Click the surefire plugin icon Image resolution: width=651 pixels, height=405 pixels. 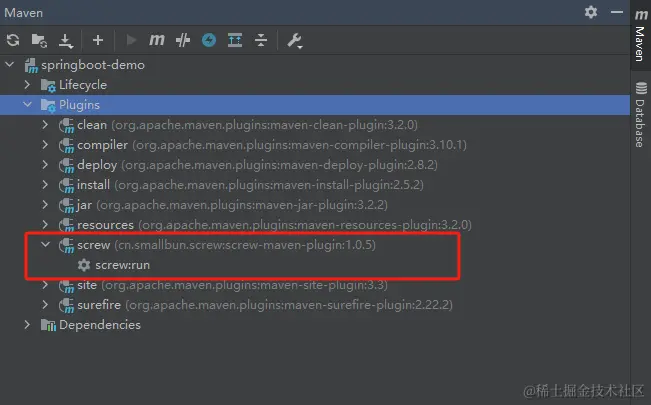pyautogui.click(x=66, y=306)
